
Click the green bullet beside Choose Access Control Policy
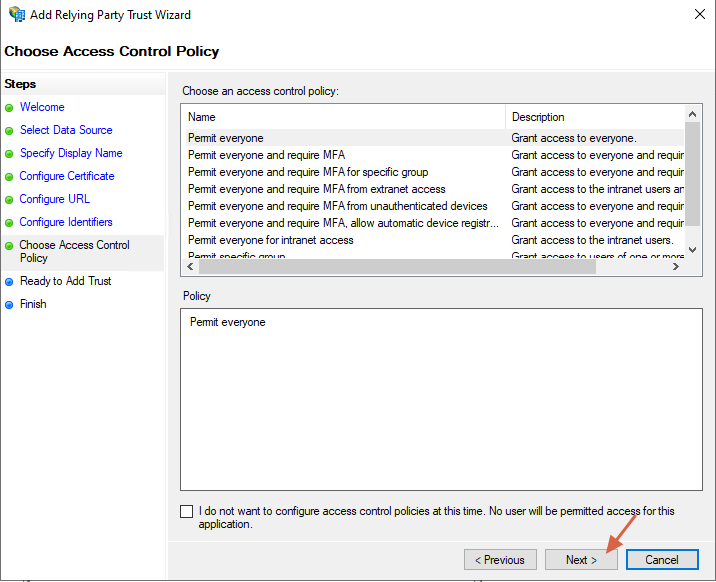point(9,246)
